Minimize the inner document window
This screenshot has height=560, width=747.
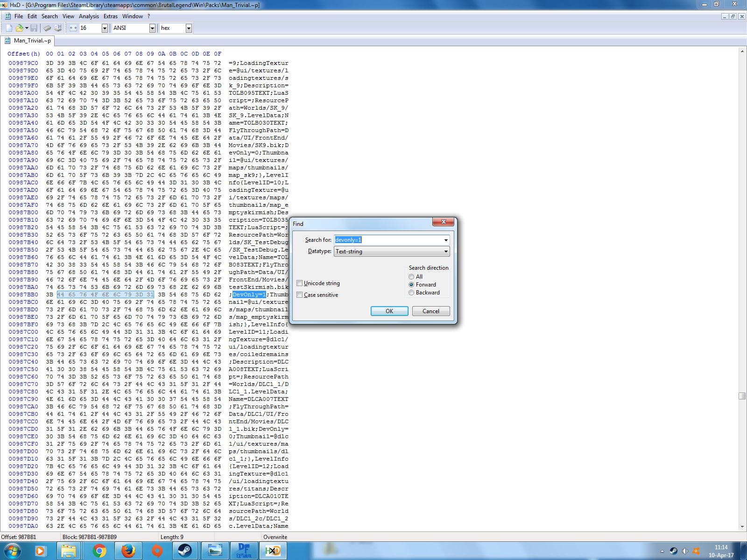pos(725,16)
